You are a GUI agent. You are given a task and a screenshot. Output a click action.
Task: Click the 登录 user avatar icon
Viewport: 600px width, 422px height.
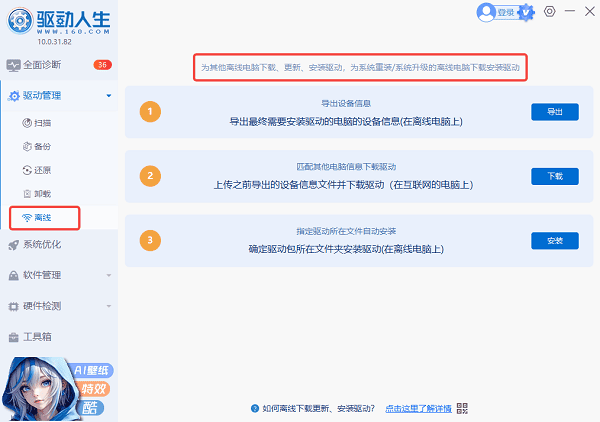tap(487, 12)
